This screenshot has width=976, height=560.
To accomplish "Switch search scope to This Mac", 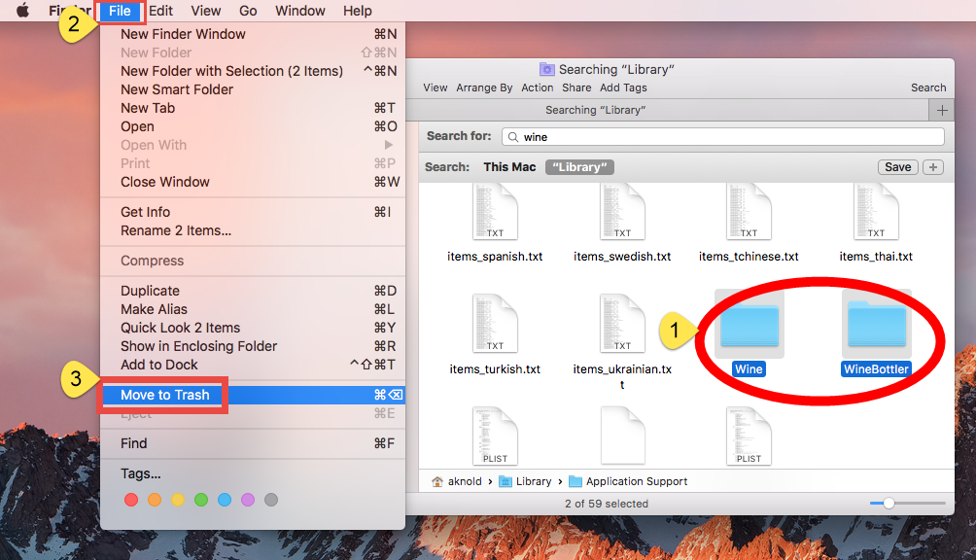I will pos(507,166).
